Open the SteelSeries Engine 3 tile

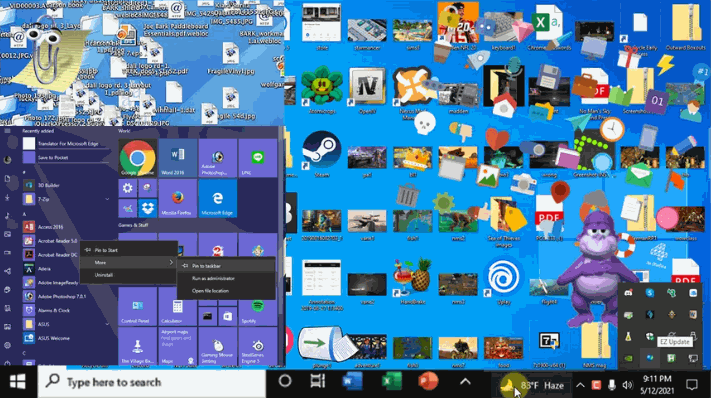(x=258, y=347)
